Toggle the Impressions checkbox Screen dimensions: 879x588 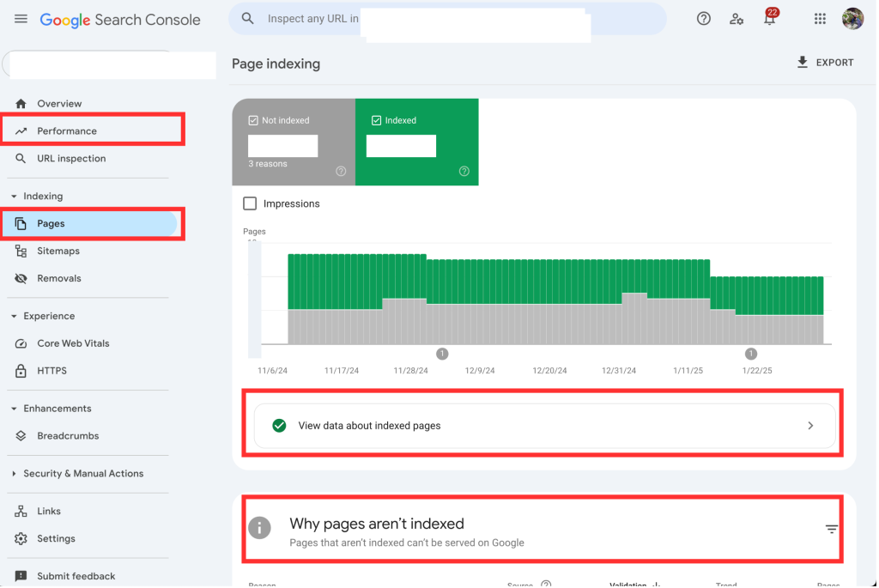[250, 203]
